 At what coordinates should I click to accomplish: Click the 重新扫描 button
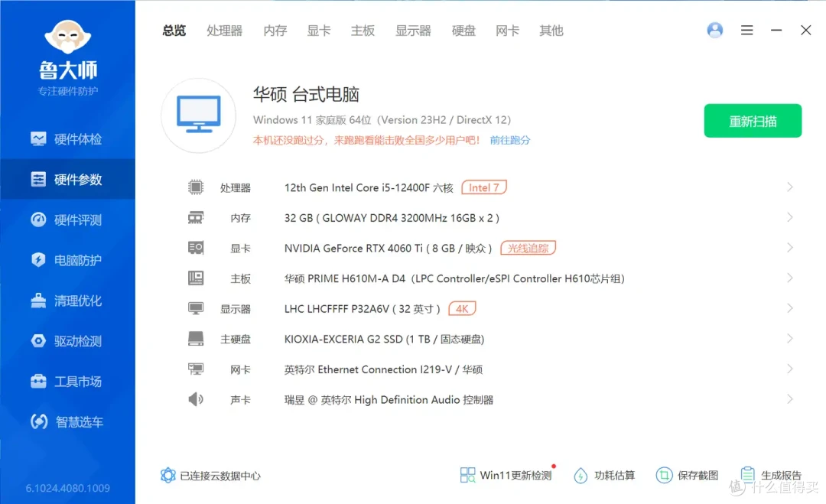click(x=753, y=121)
